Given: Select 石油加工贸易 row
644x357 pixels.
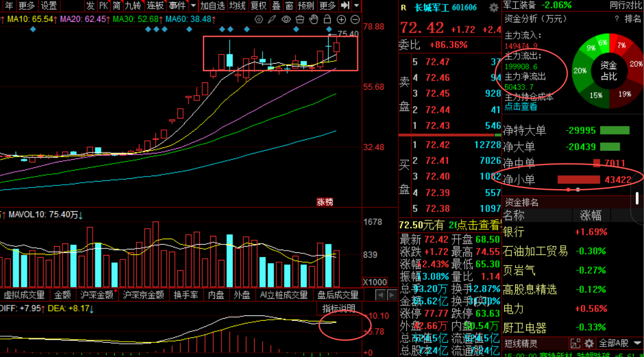Looking at the screenshot, I should tap(572, 251).
